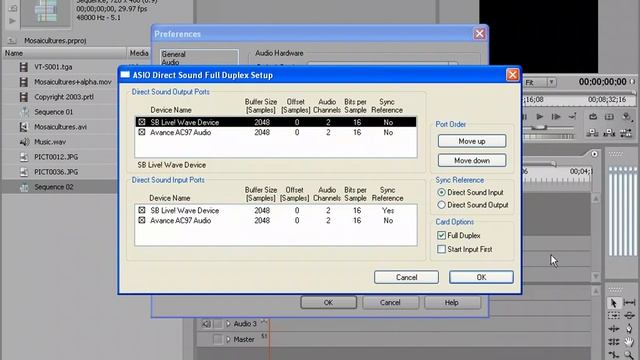Click Help in Preferences window

pyautogui.click(x=452, y=302)
